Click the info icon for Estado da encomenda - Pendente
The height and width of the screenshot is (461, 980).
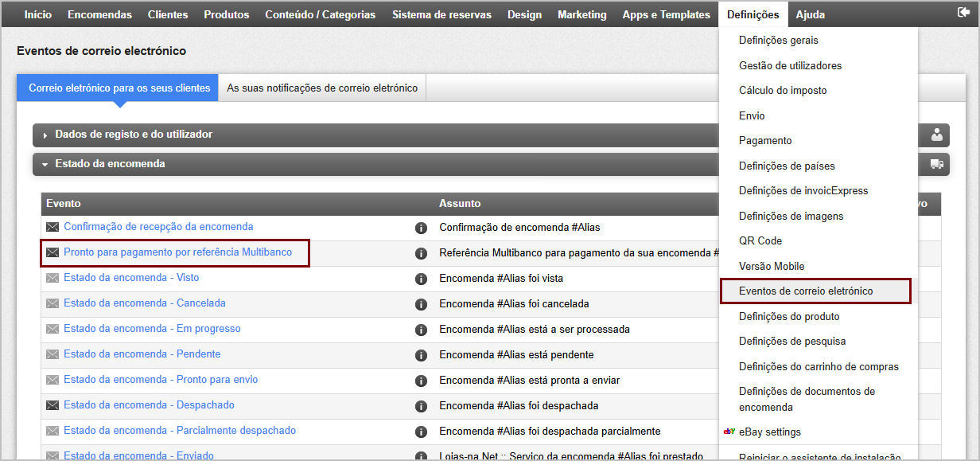click(x=422, y=355)
